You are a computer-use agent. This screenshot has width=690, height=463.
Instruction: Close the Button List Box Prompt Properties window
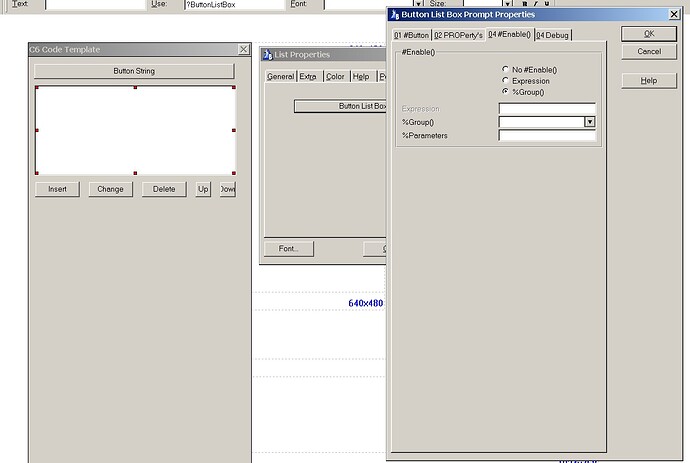[x=674, y=15]
